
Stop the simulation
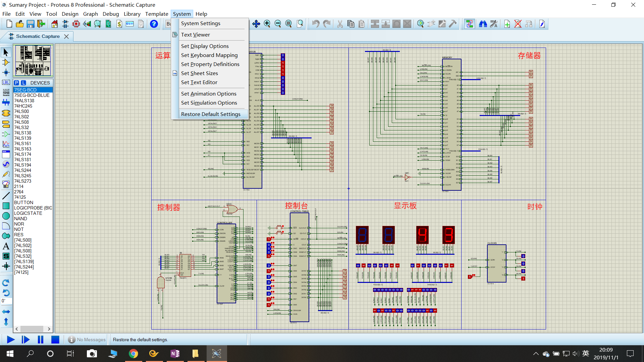click(55, 340)
